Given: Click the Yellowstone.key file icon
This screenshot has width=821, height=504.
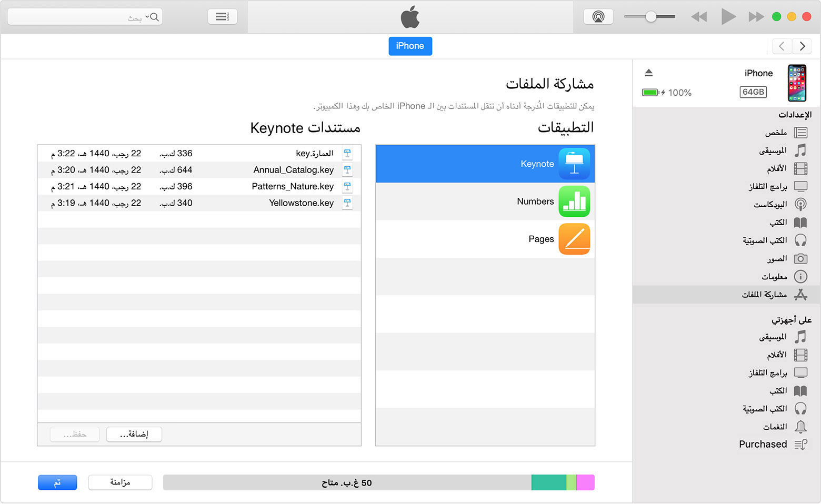Looking at the screenshot, I should [347, 203].
